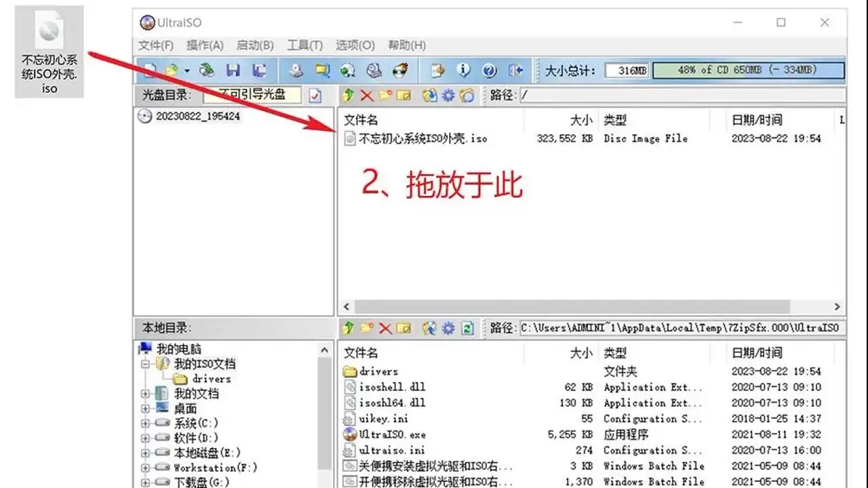Click the Burn CD/DVD image icon
The width and height of the screenshot is (868, 488).
(401, 70)
